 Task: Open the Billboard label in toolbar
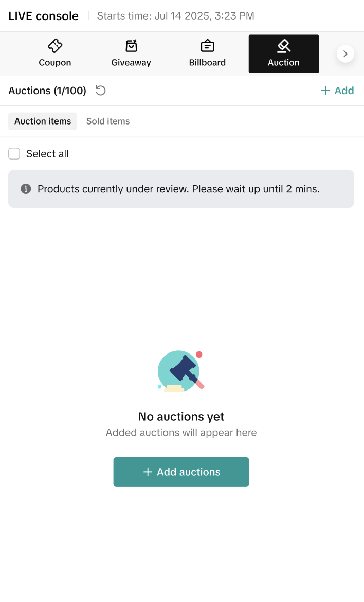click(207, 63)
